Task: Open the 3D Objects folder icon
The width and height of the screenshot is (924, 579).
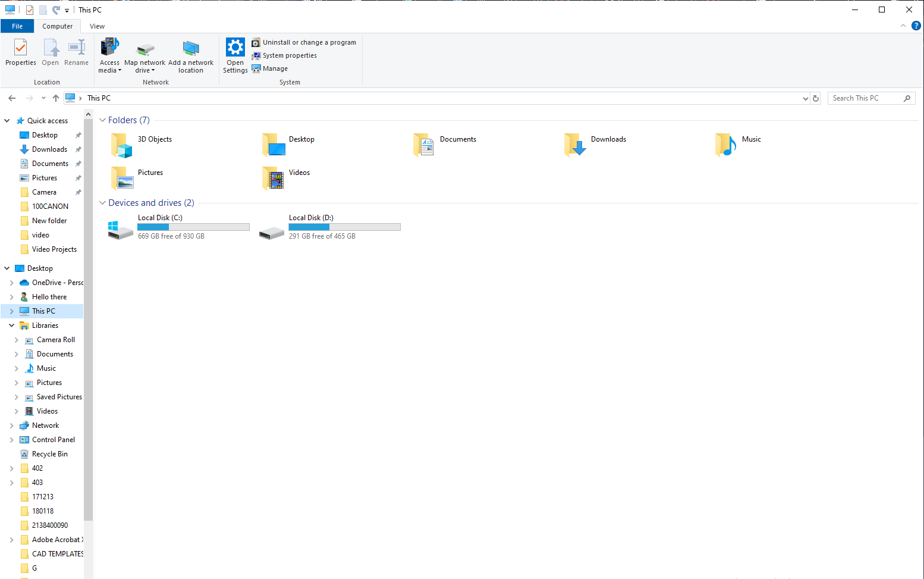Action: pos(121,145)
